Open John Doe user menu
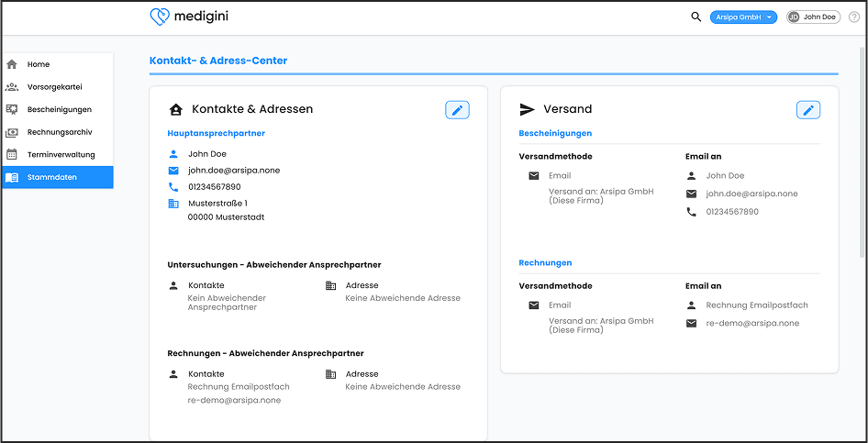This screenshot has height=443, width=868. point(813,17)
